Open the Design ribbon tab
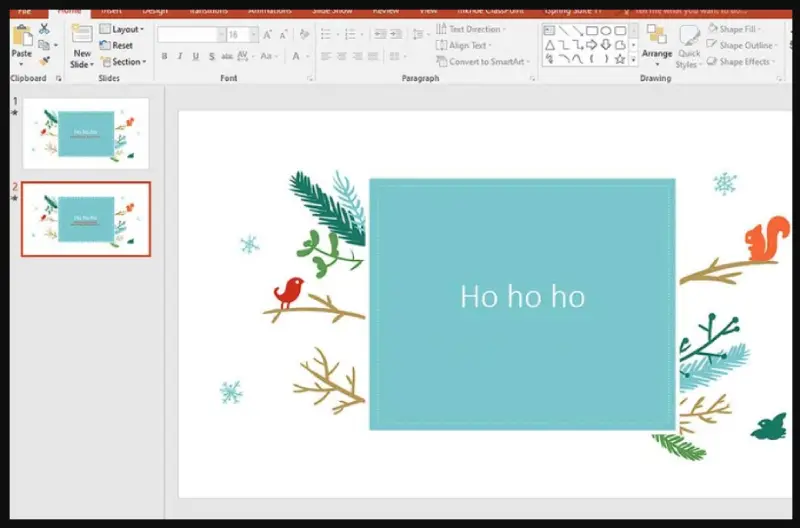Viewport: 800px width, 528px height. pos(155,11)
